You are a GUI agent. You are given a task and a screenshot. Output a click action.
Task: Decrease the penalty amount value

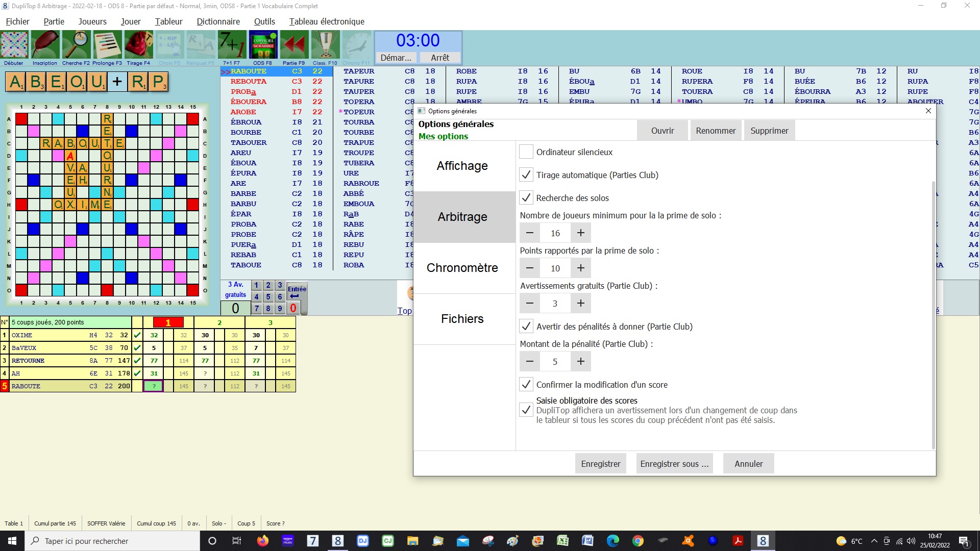pos(530,362)
